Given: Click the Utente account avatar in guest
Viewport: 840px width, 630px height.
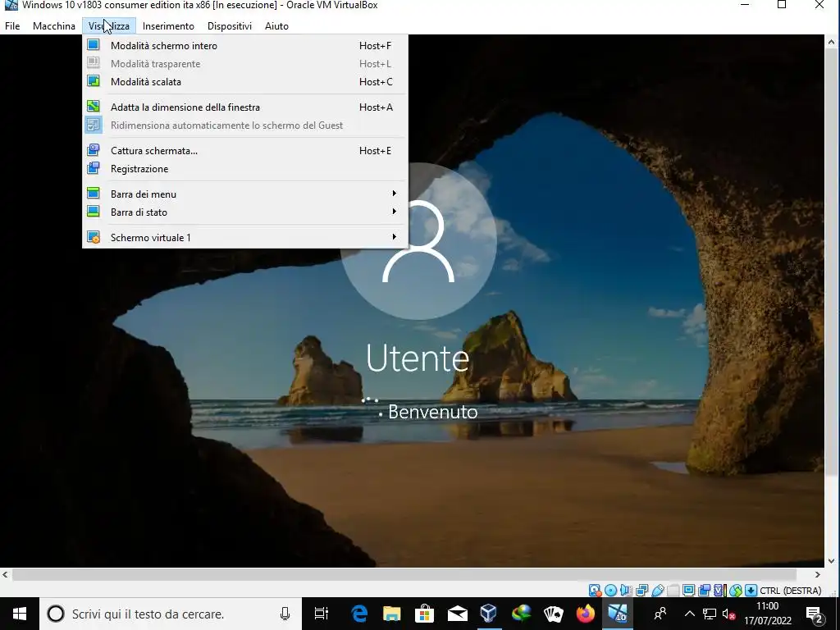Looking at the screenshot, I should coord(418,242).
